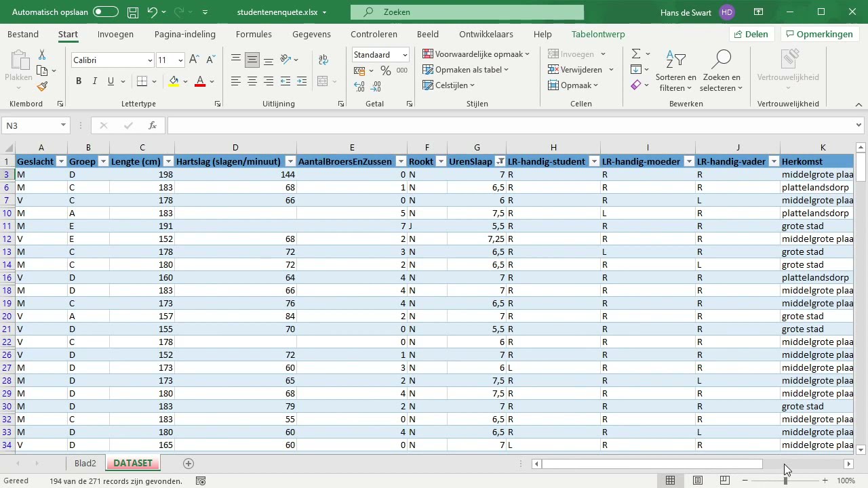Open the font size dropdown
This screenshot has width=868, height=488.
tap(180, 60)
